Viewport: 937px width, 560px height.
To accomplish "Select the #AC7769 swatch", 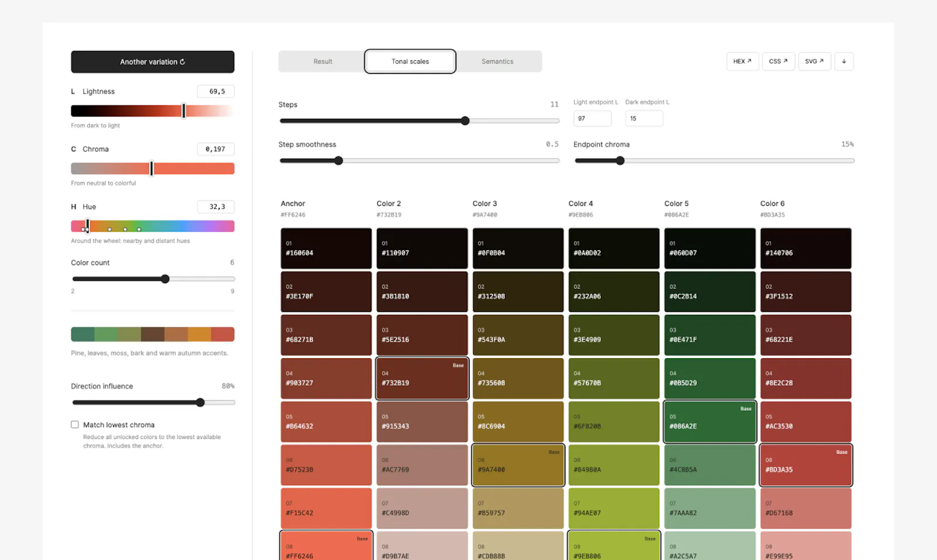I will 422,465.
